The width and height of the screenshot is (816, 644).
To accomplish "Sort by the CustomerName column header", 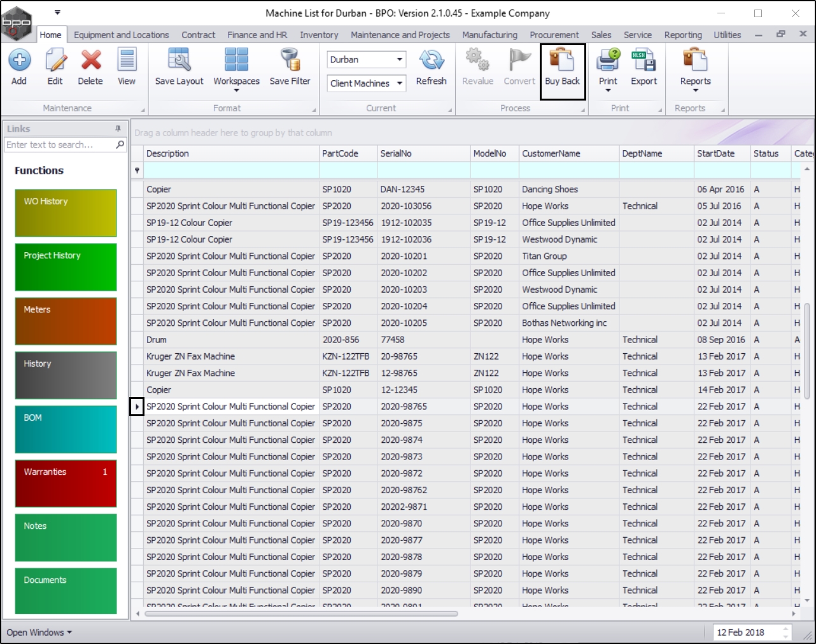I will 551,153.
